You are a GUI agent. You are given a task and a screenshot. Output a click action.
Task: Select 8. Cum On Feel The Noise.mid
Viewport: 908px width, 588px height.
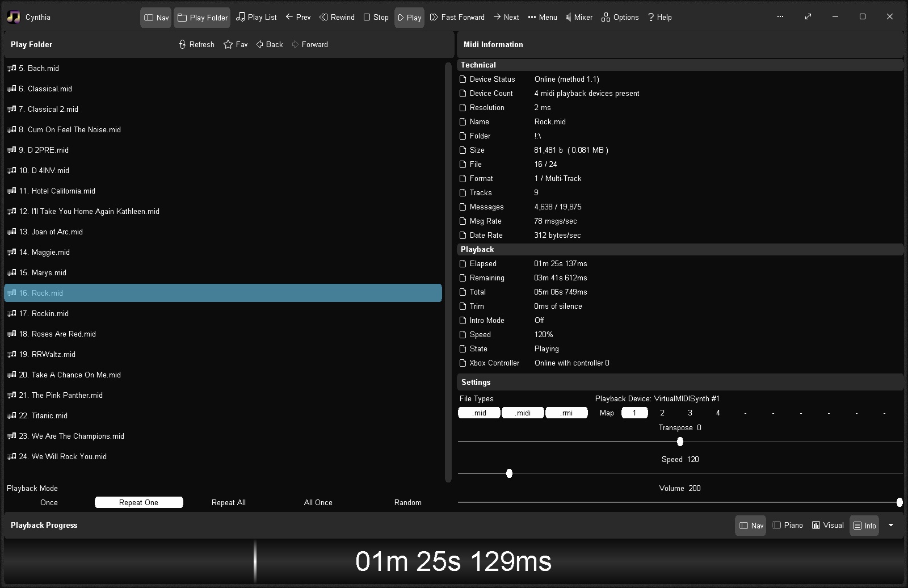coord(223,129)
